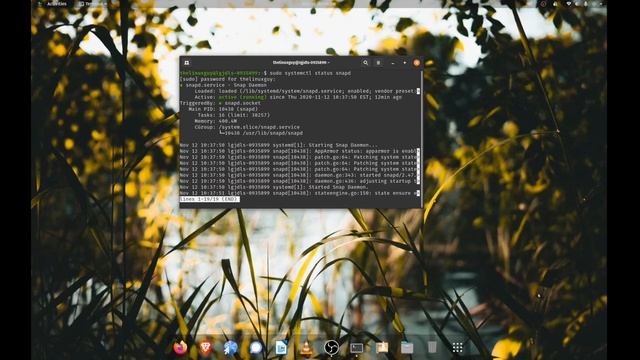Open the terminal hamburger menu
This screenshot has height=360, width=640.
click(378, 63)
